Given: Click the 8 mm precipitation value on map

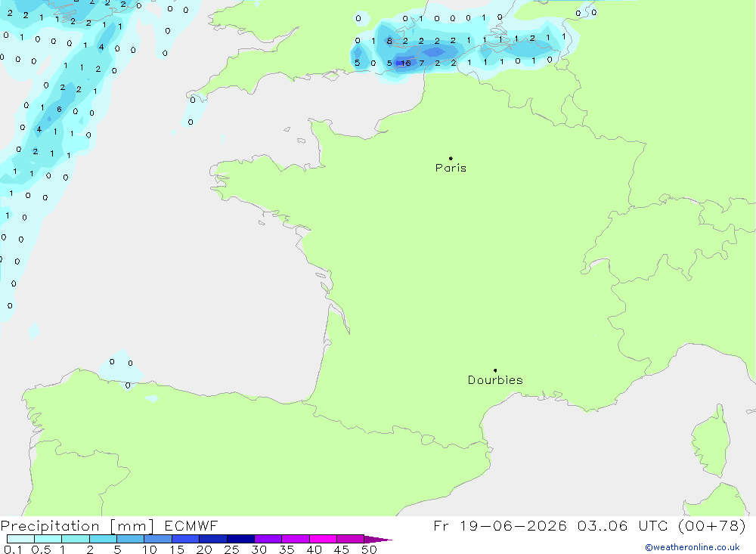Looking at the screenshot, I should [389, 41].
